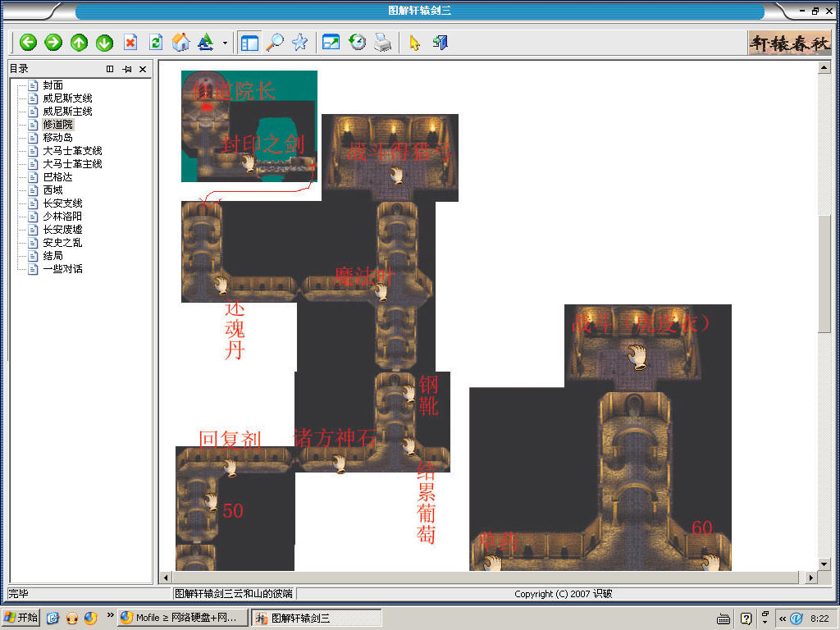840x630 pixels.
Task: Click the Windows 开始 start button
Action: pyautogui.click(x=21, y=618)
